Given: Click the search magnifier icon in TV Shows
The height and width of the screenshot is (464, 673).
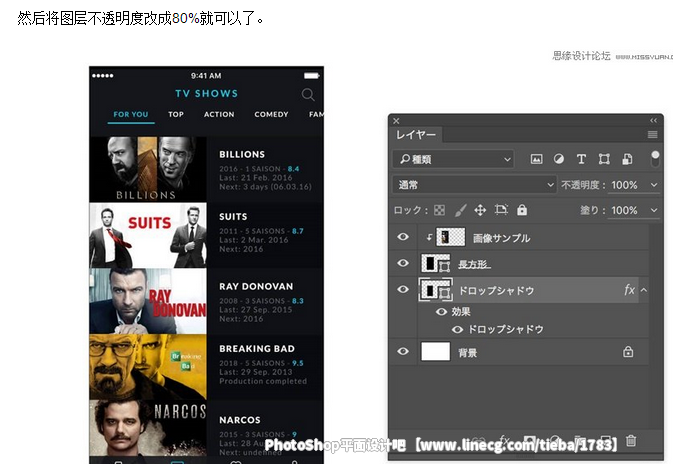Looking at the screenshot, I should click(x=308, y=94).
